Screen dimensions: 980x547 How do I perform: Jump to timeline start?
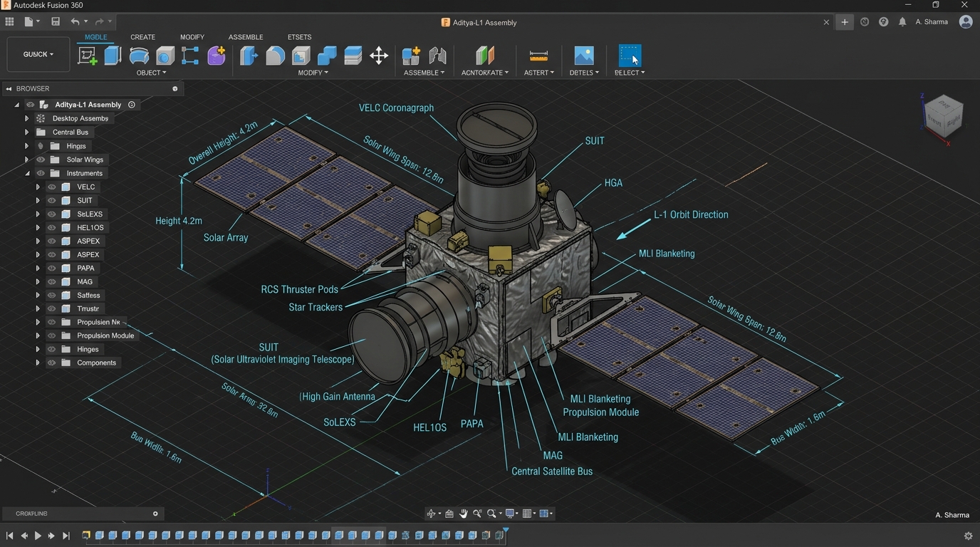coord(9,536)
